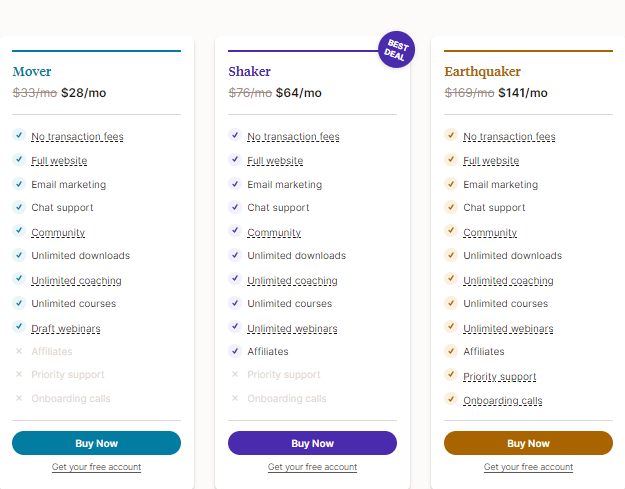Click X icon beside Mover's Onboarding calls
The image size is (625, 489).
(19, 399)
